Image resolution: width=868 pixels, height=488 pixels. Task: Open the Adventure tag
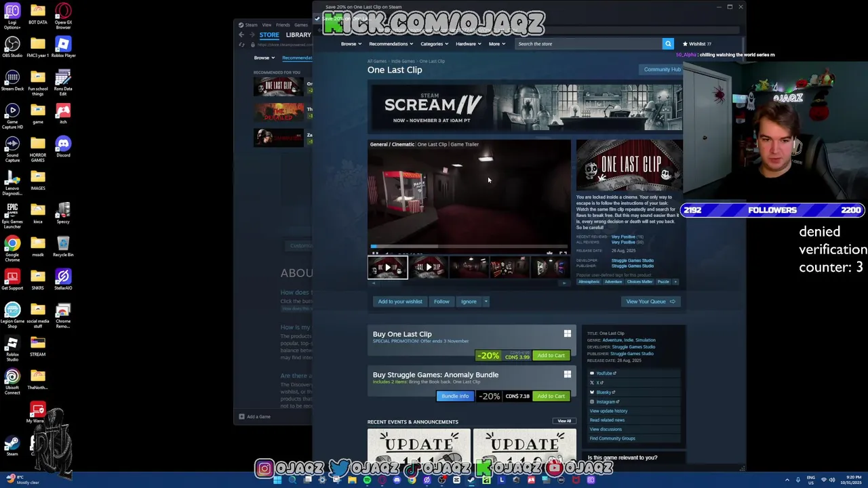[613, 282]
